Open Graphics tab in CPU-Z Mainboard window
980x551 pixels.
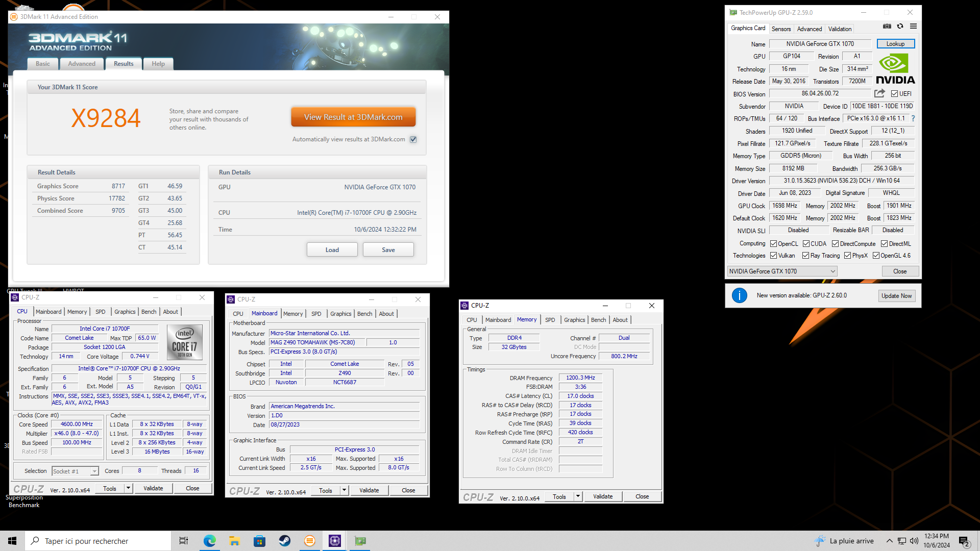340,314
